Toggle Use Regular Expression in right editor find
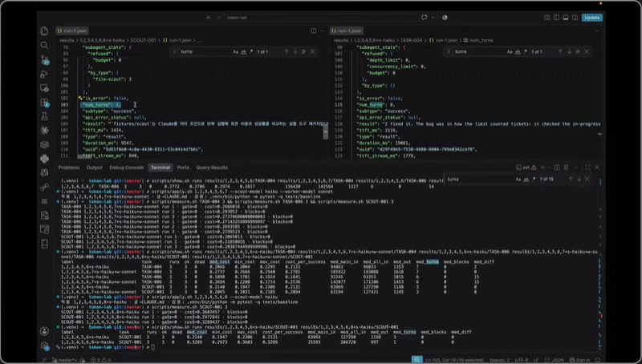This screenshot has height=364, width=642. pyautogui.click(x=526, y=51)
